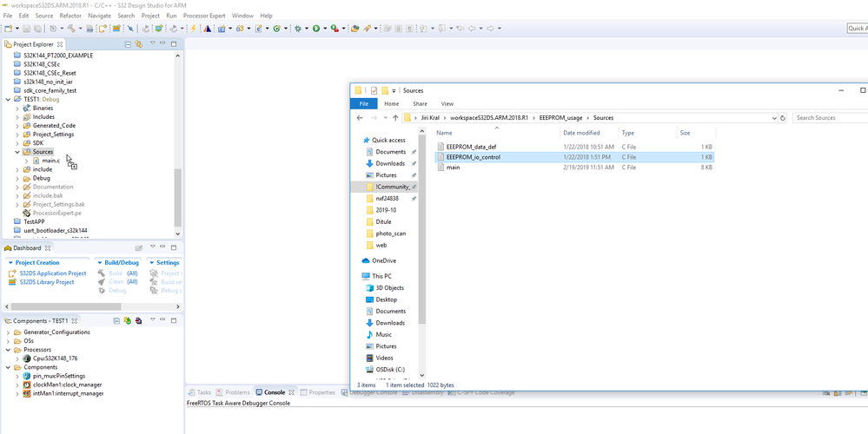This screenshot has height=434, width=868.
Task: Click the Dashboard horizontal scrollbar
Action: pyautogui.click(x=68, y=306)
